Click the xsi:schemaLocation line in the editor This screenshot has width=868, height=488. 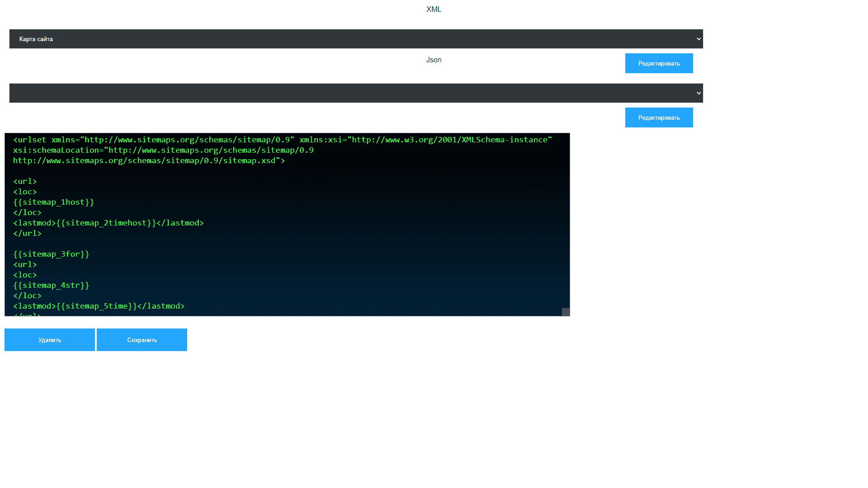[163, 150]
